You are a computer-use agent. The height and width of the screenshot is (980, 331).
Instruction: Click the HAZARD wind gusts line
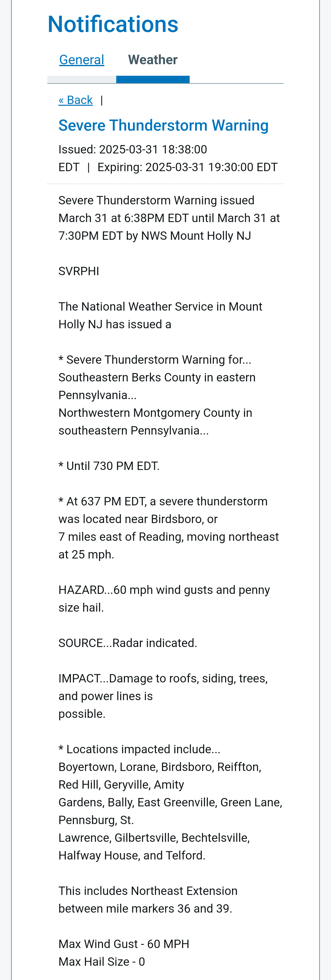164,598
